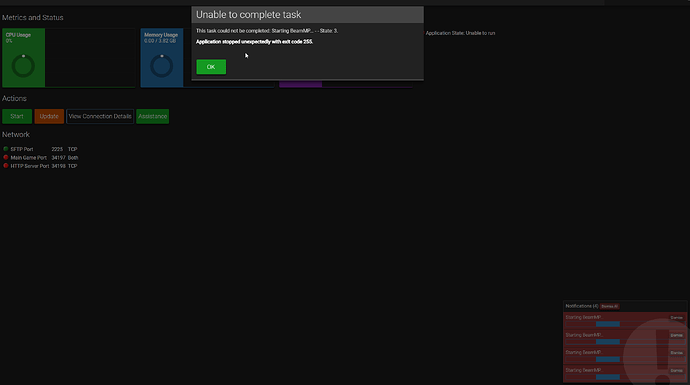The width and height of the screenshot is (690, 385).
Task: Click the last notification's blue progress bar
Action: [608, 377]
